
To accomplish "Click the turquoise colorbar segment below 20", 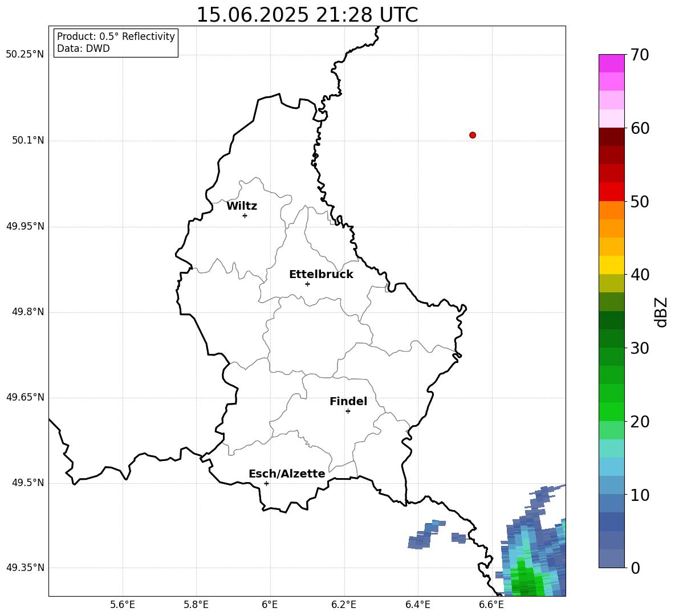I will tap(611, 448).
